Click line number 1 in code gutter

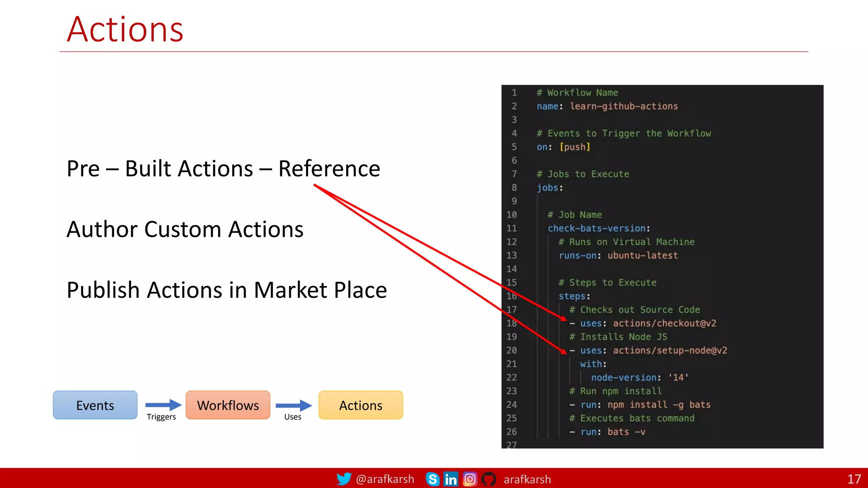coord(514,93)
